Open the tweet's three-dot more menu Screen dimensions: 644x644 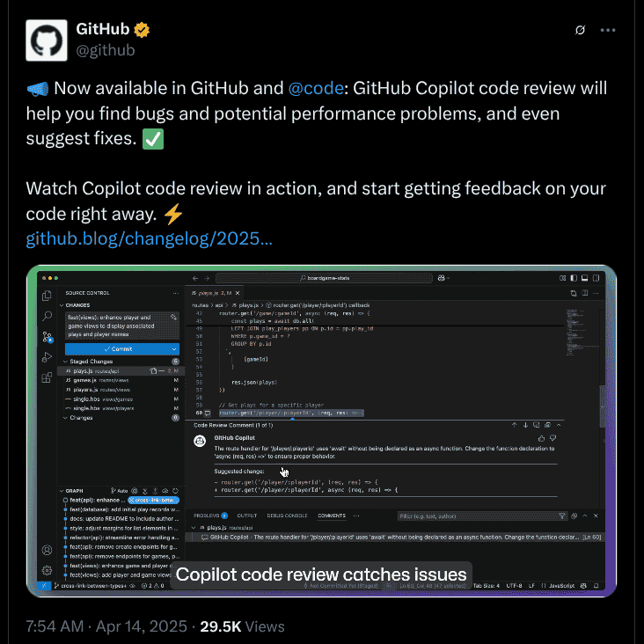pos(608,30)
